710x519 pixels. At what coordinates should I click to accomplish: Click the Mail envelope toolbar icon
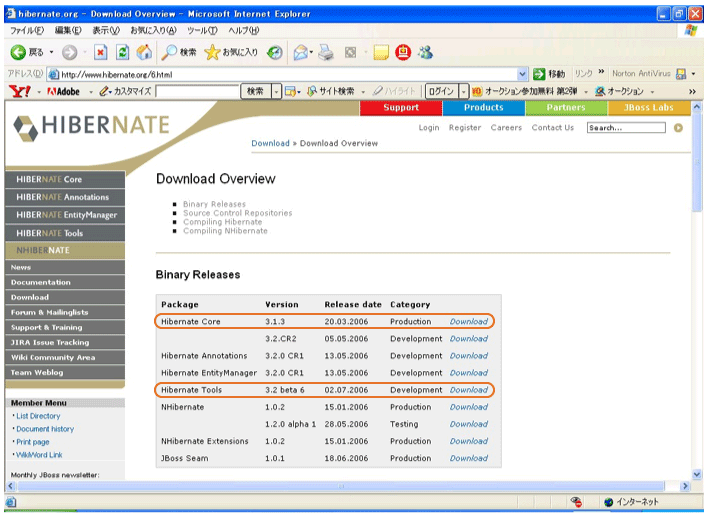(300, 53)
